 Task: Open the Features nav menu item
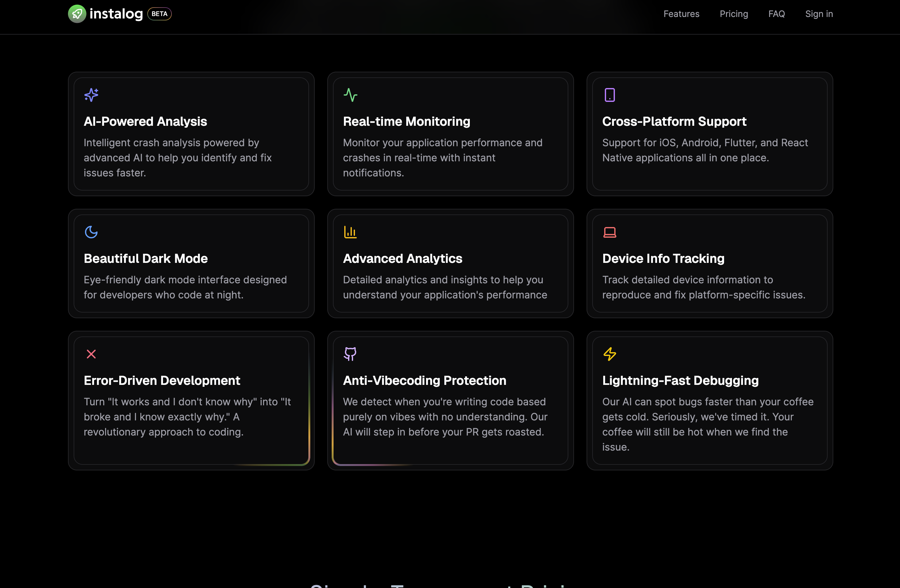coord(681,14)
